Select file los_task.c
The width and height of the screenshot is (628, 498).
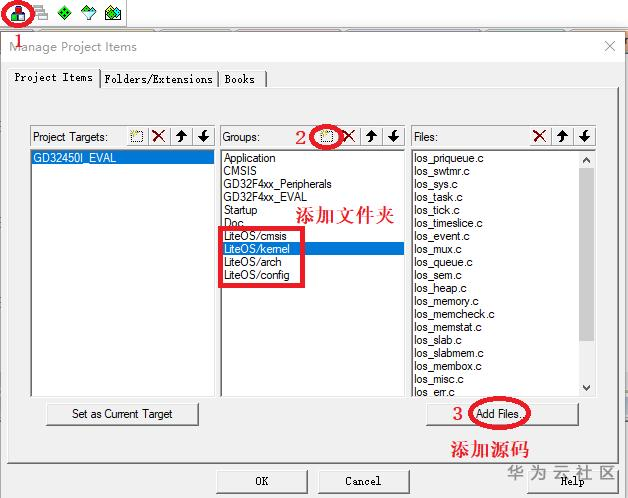pos(496,197)
